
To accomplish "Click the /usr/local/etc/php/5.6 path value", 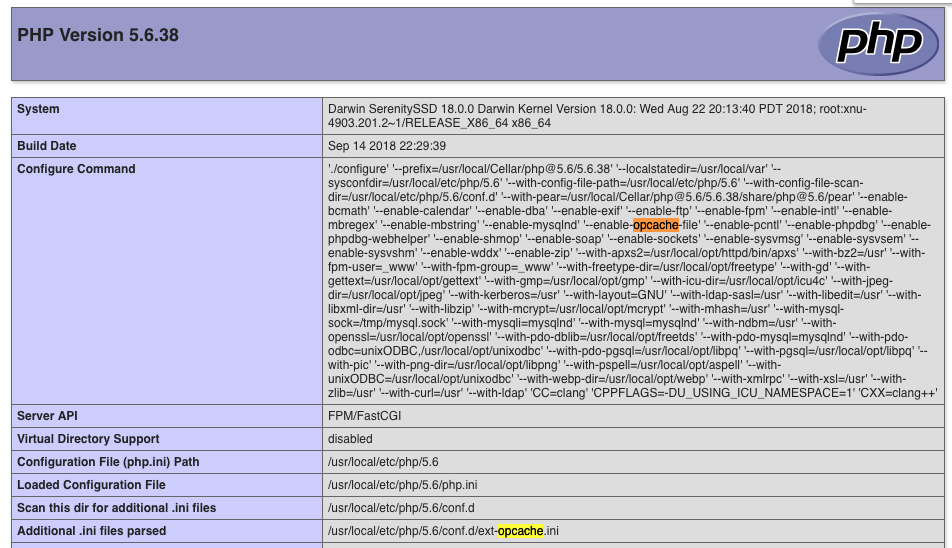I will click(383, 462).
